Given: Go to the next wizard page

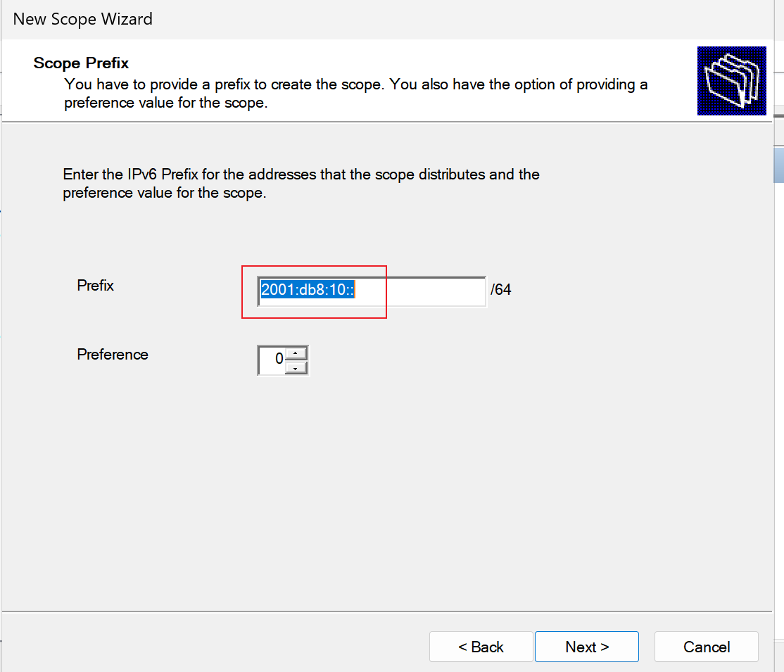Looking at the screenshot, I should coord(586,647).
